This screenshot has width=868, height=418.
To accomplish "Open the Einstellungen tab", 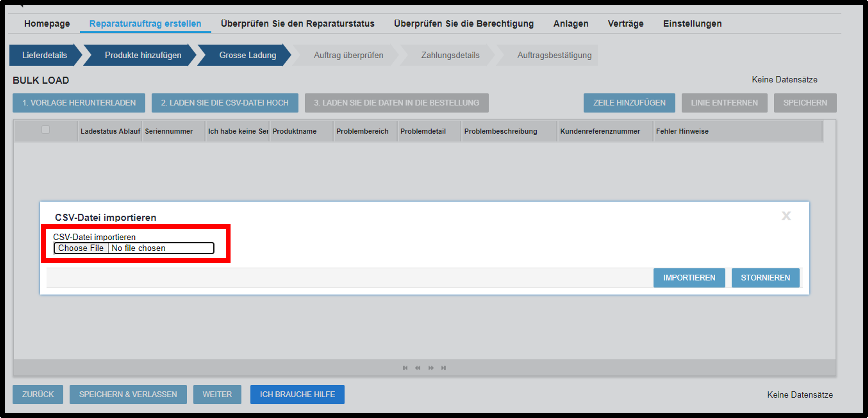I will click(692, 24).
